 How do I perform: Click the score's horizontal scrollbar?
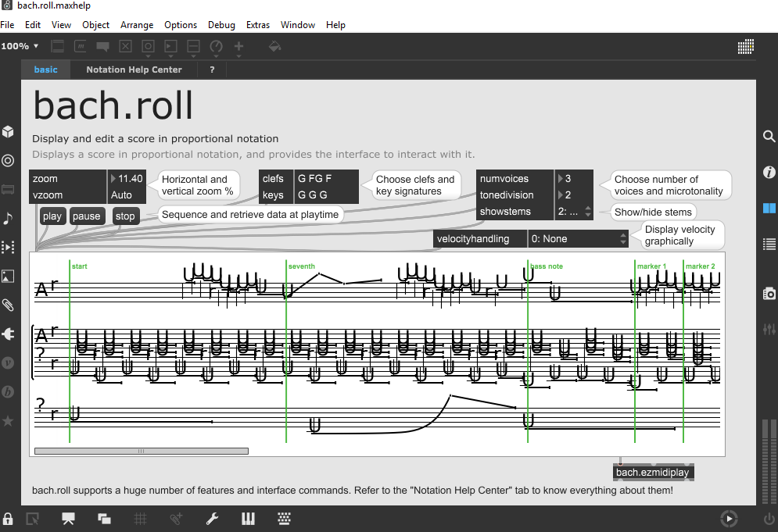pyautogui.click(x=142, y=452)
